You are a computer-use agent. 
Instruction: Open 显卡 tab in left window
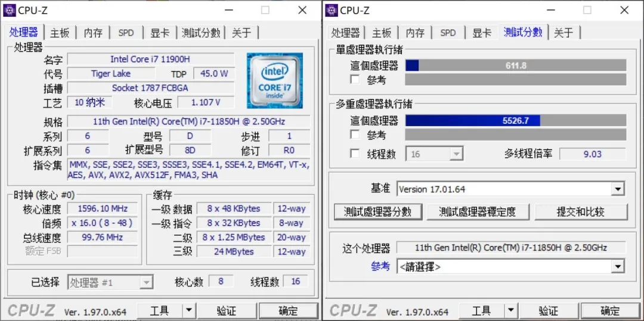(160, 33)
